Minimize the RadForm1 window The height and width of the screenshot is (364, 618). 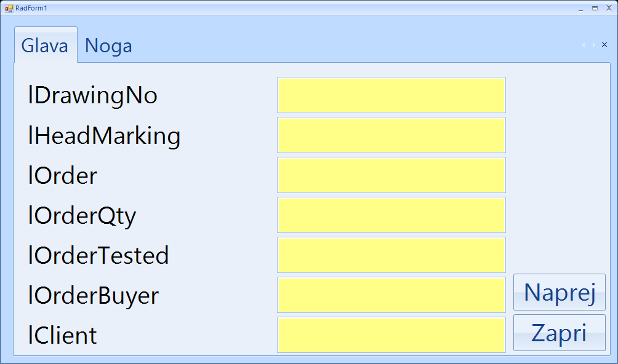click(581, 9)
